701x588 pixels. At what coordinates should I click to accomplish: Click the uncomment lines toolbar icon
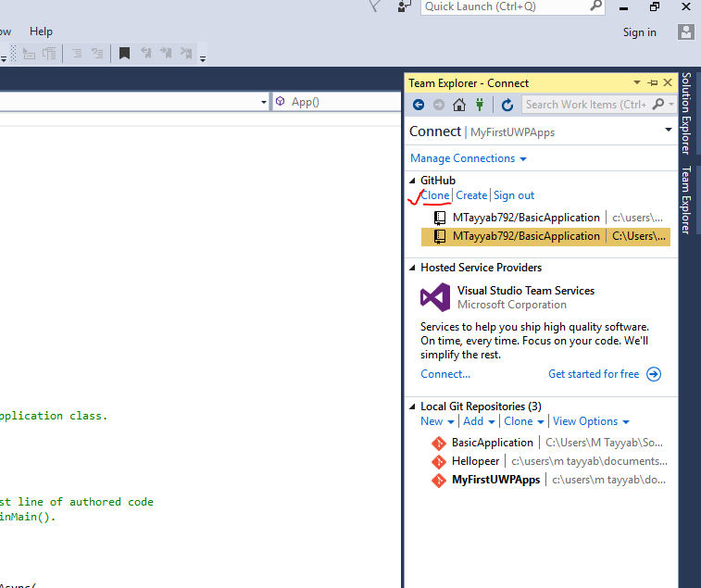coord(97,54)
